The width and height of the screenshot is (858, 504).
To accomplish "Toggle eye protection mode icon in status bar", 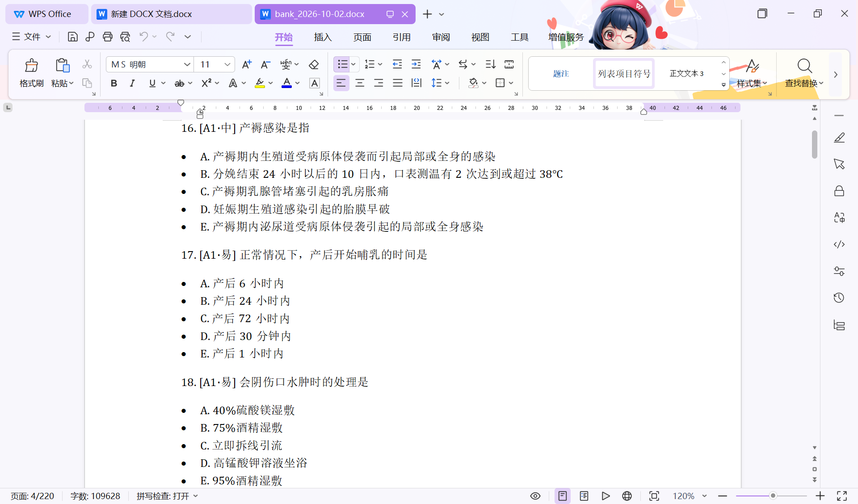I will click(535, 496).
